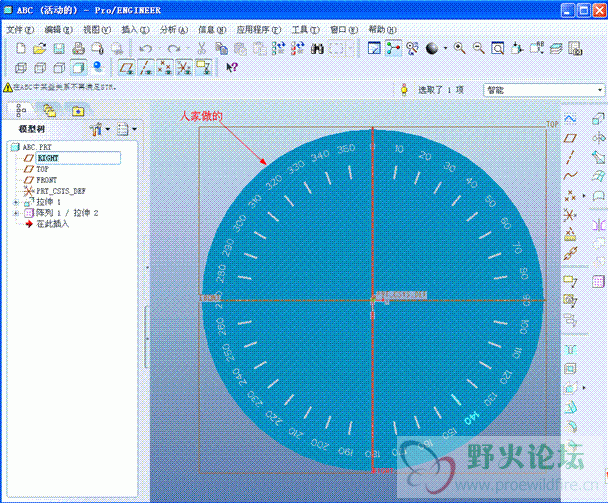The image size is (608, 503).
Task: Open an existing file via folder icon
Action: pos(40,48)
